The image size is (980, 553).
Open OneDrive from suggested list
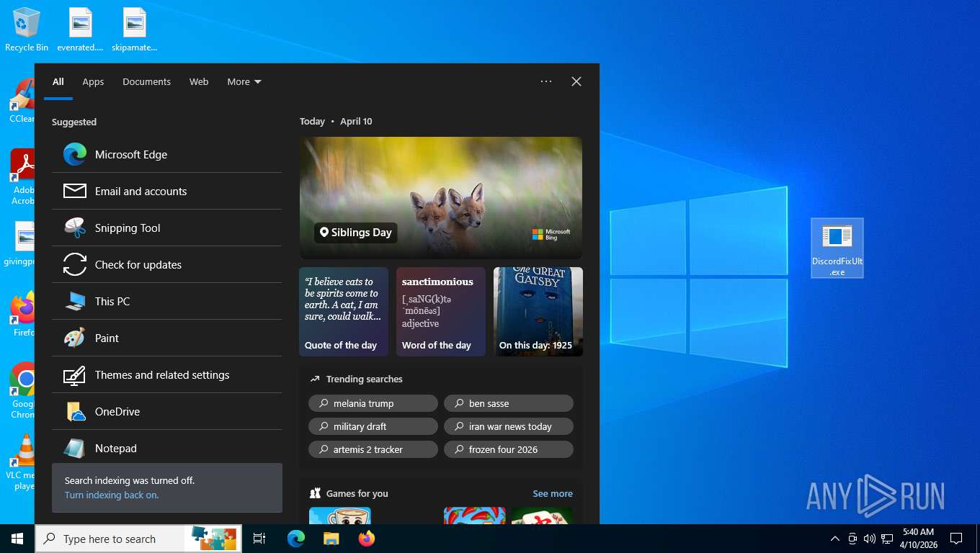(x=166, y=411)
